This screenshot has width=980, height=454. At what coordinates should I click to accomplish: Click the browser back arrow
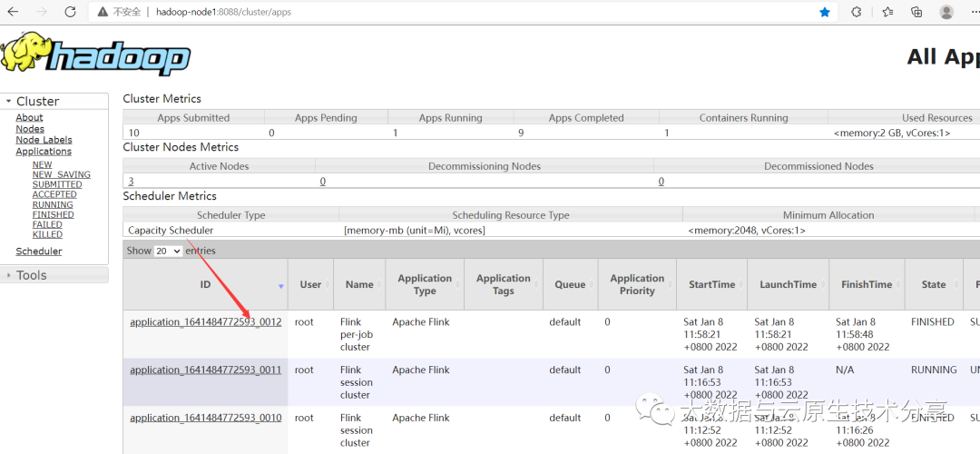pos(13,12)
